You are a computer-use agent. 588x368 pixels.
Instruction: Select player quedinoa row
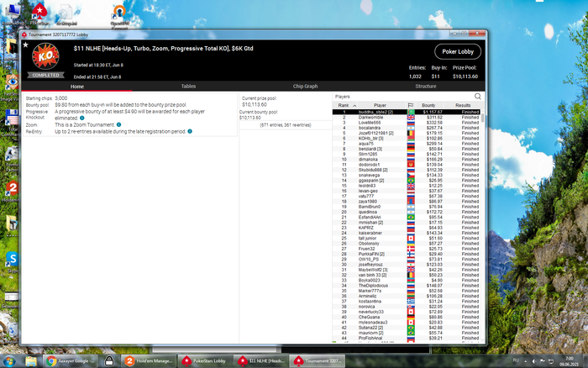point(406,212)
